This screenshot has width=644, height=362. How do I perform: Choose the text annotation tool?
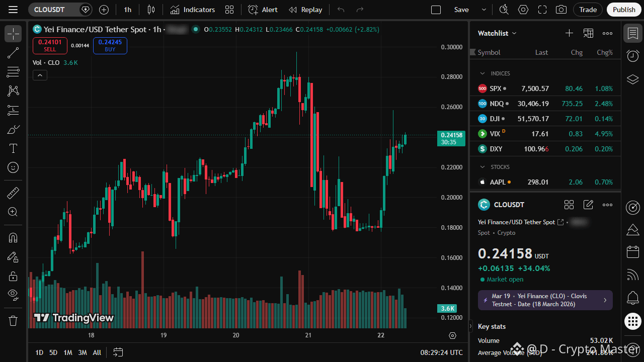(x=13, y=148)
